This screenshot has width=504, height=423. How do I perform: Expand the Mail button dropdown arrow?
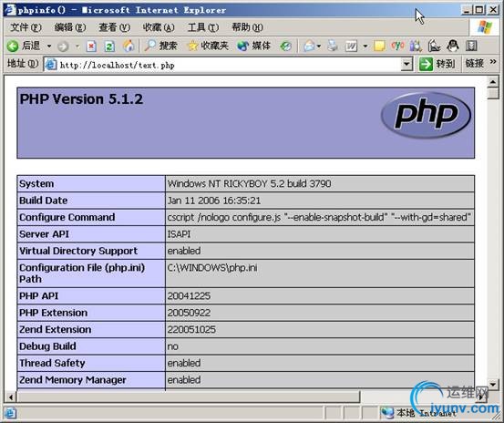pyautogui.click(x=319, y=46)
